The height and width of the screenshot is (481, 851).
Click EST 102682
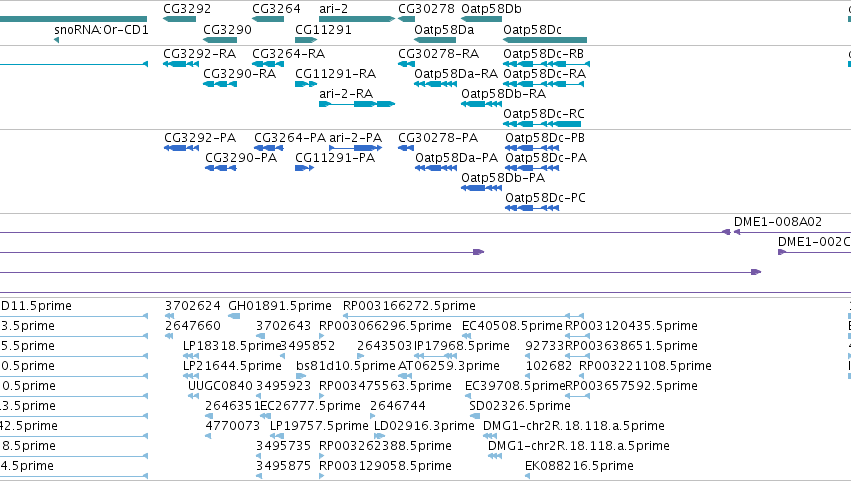pyautogui.click(x=528, y=376)
